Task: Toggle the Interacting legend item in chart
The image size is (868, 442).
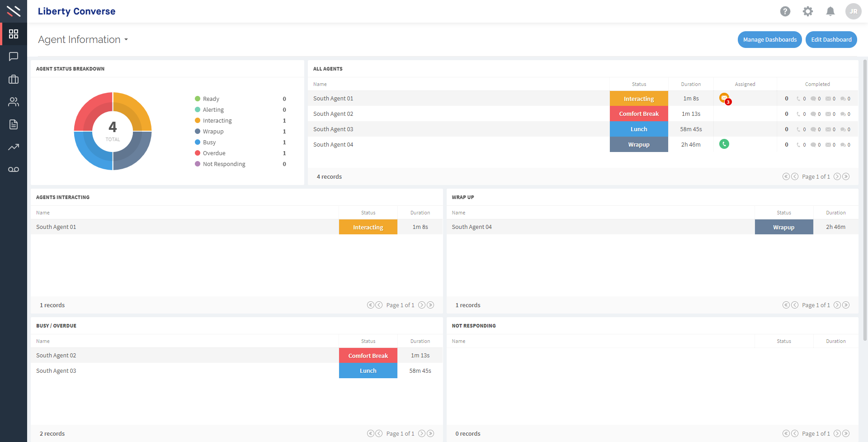Action: (x=217, y=121)
